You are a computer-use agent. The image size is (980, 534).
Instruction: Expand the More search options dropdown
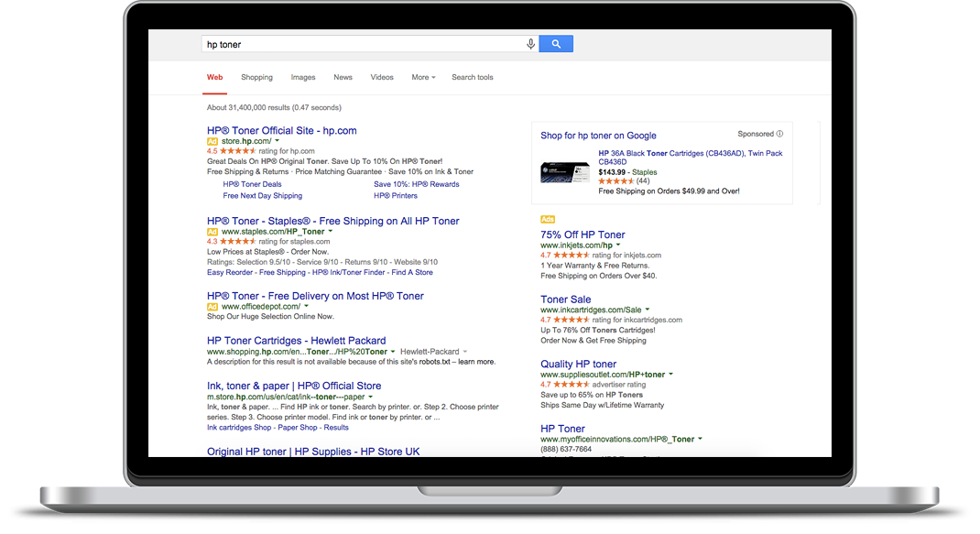[423, 78]
